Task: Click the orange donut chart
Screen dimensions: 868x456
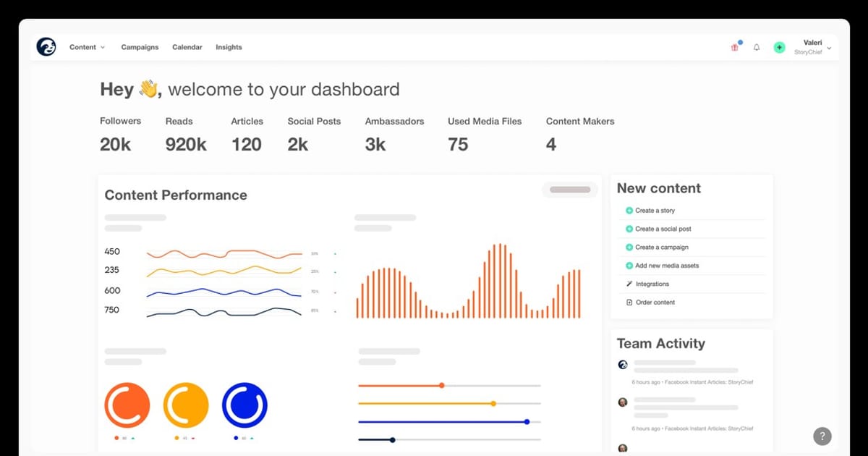Action: 127,405
